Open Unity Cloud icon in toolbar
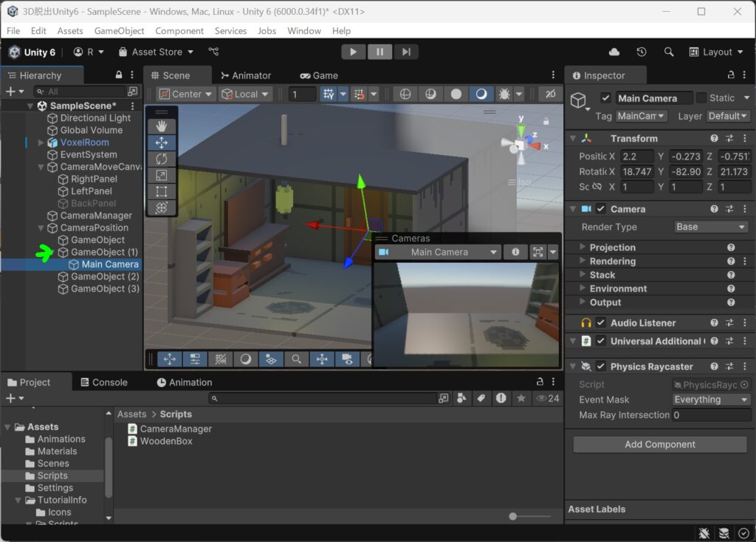This screenshot has width=756, height=542. 614,52
